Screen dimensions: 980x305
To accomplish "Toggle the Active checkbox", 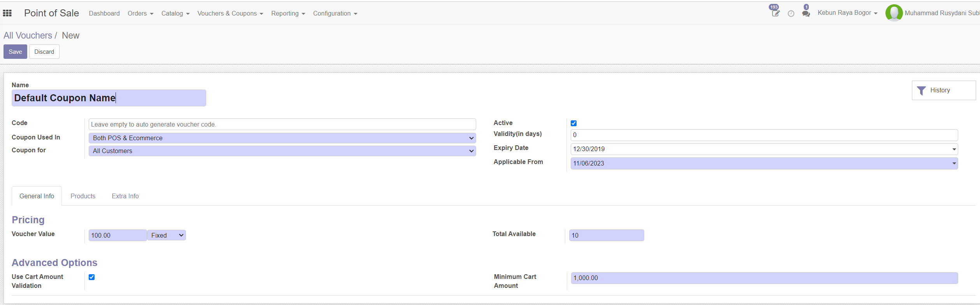I will (x=573, y=123).
